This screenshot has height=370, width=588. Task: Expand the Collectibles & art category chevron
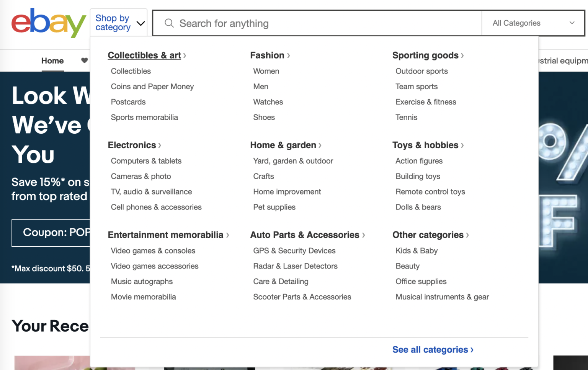(185, 55)
